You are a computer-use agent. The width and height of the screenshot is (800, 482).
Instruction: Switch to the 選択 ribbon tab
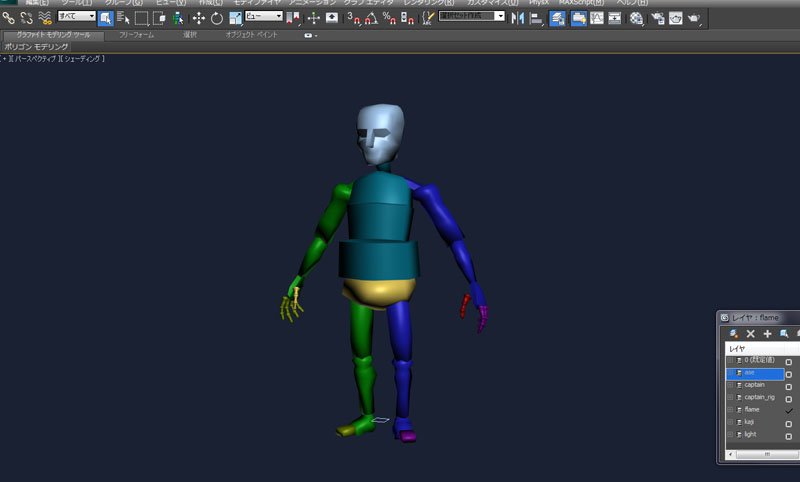(190, 35)
